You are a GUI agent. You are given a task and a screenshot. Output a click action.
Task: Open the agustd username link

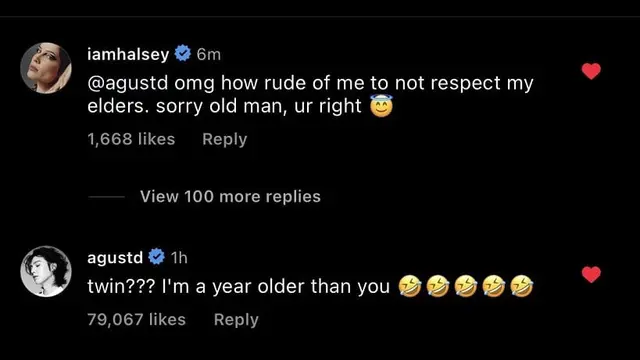point(115,258)
